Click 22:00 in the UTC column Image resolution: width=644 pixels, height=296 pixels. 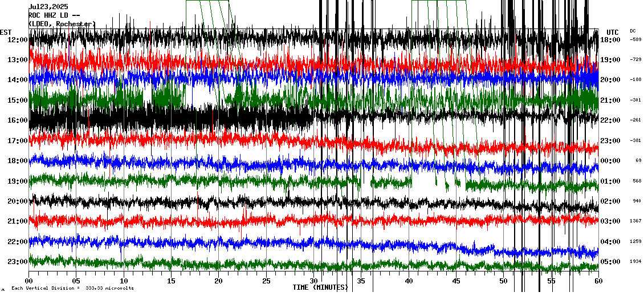point(610,120)
